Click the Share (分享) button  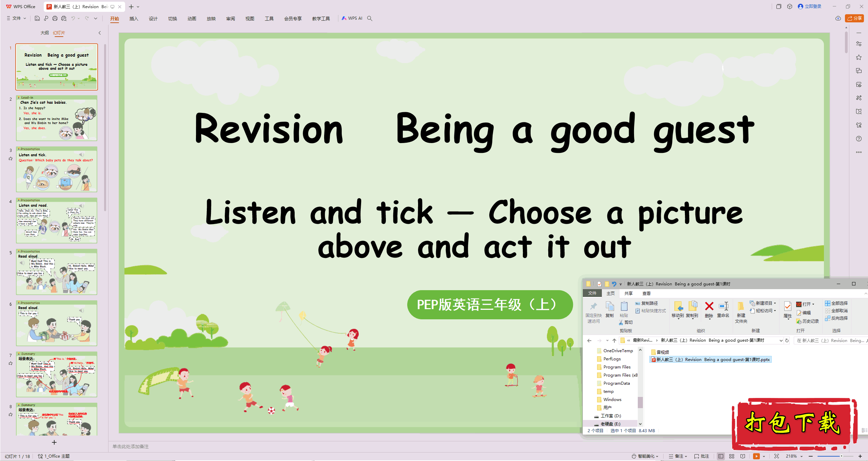click(x=854, y=18)
